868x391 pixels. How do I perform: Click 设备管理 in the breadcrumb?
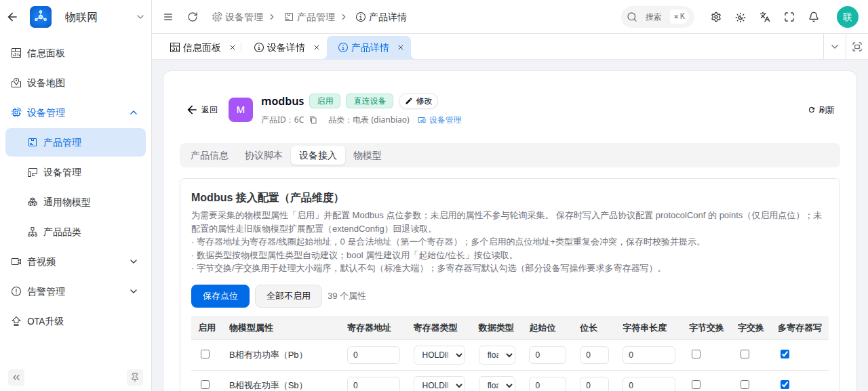click(x=237, y=17)
